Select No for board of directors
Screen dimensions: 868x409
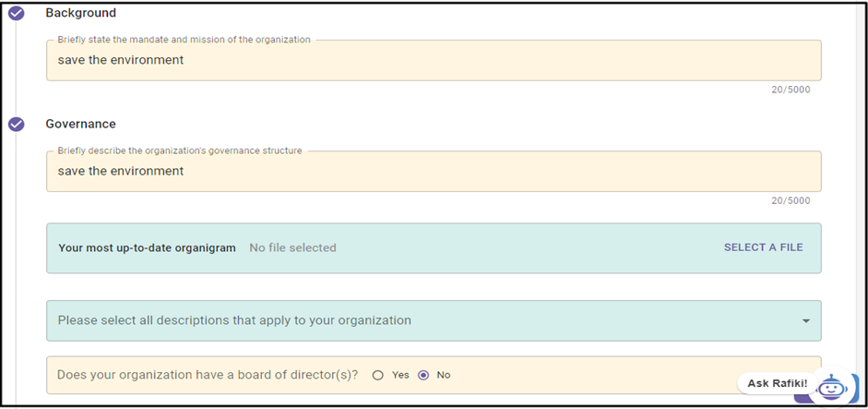click(x=423, y=375)
